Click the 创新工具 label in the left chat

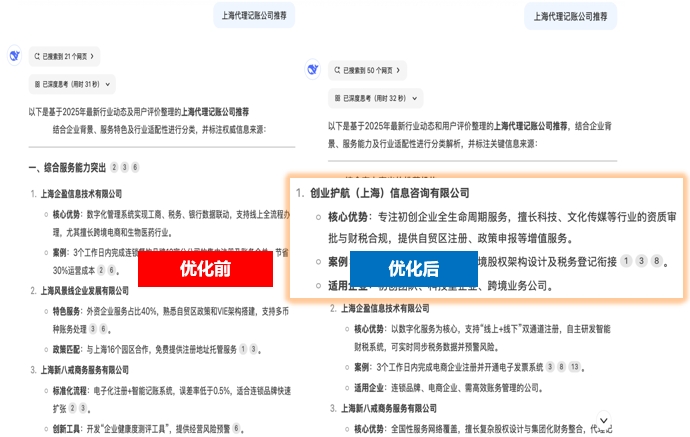[66, 429]
